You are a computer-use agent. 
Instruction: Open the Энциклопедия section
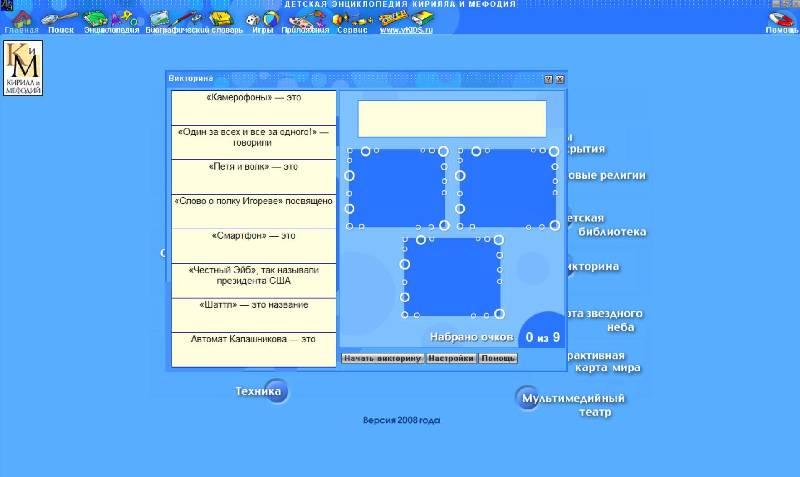(x=111, y=21)
